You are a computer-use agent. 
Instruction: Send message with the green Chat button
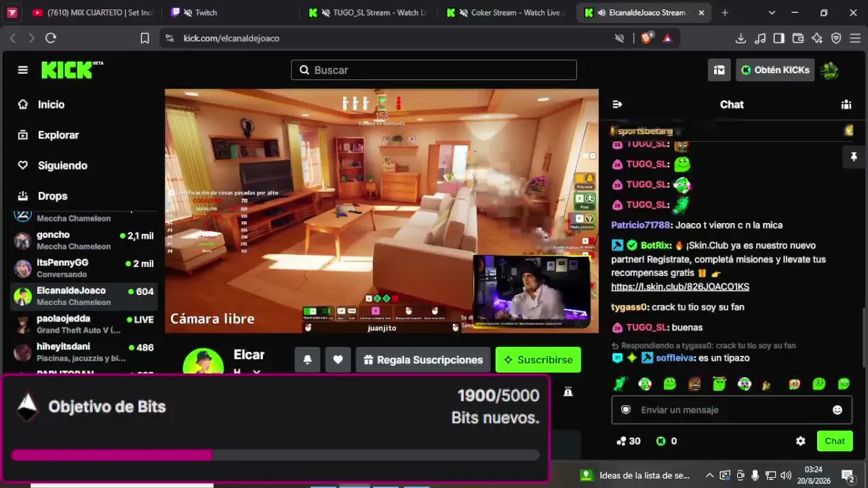click(835, 441)
